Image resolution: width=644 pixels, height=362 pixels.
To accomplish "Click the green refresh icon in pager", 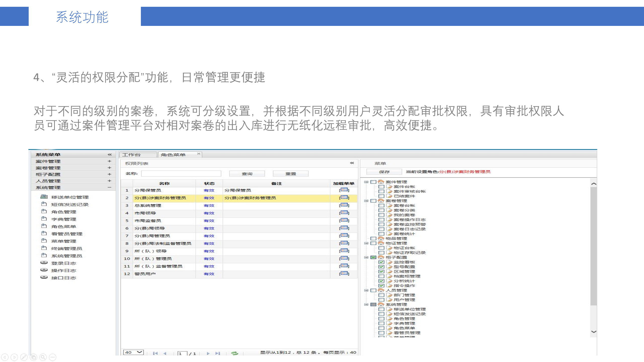I will click(x=234, y=353).
